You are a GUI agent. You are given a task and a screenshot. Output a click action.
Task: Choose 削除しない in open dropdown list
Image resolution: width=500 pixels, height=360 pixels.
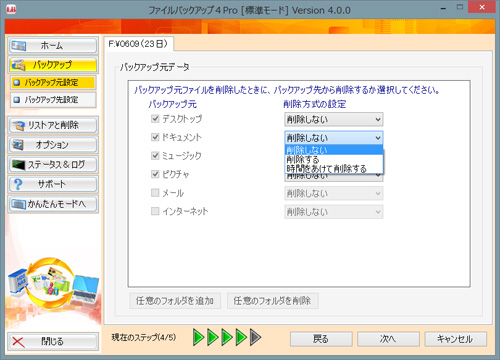334,150
